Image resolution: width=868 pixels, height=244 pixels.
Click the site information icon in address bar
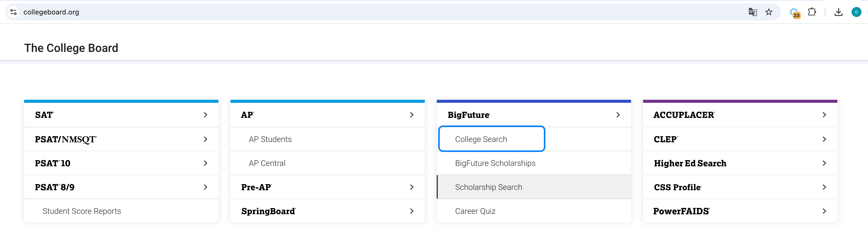13,12
